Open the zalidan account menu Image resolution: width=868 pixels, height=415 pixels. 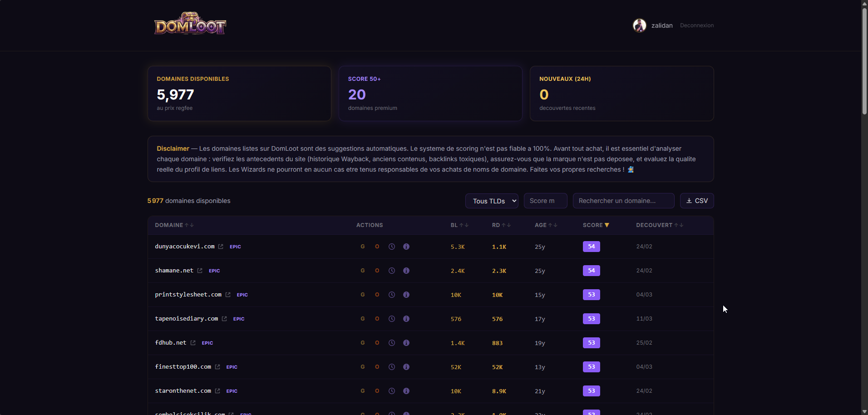coord(661,25)
